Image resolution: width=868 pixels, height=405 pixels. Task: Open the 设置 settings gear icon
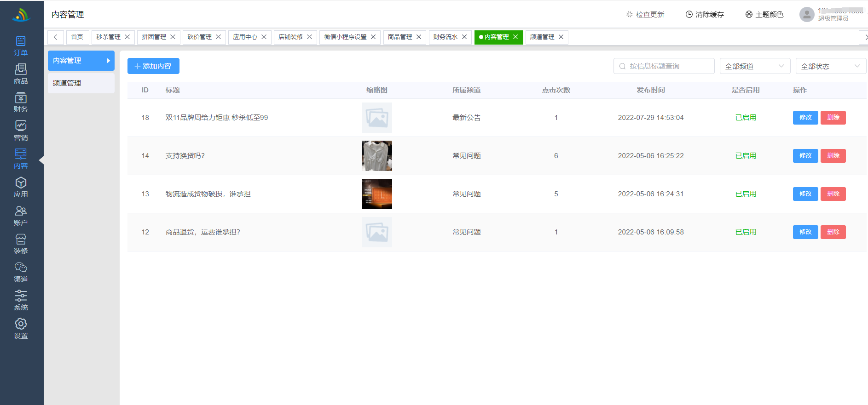pyautogui.click(x=21, y=329)
